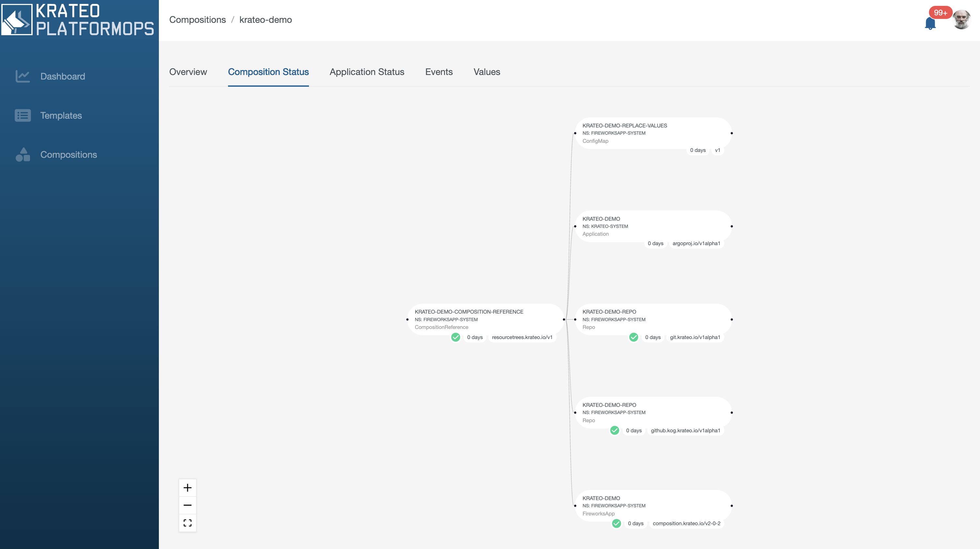Select KRATEO-DEMO-REPO git.krateo.io node

653,319
